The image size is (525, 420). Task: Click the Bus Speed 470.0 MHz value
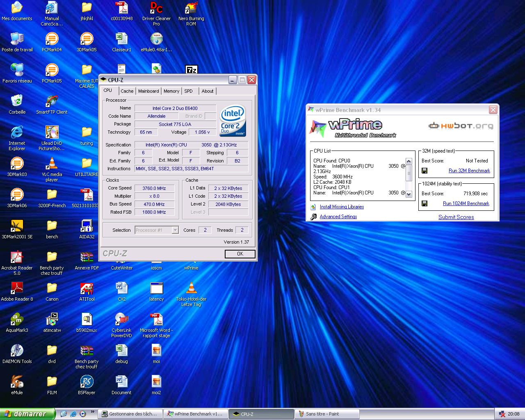click(x=154, y=204)
